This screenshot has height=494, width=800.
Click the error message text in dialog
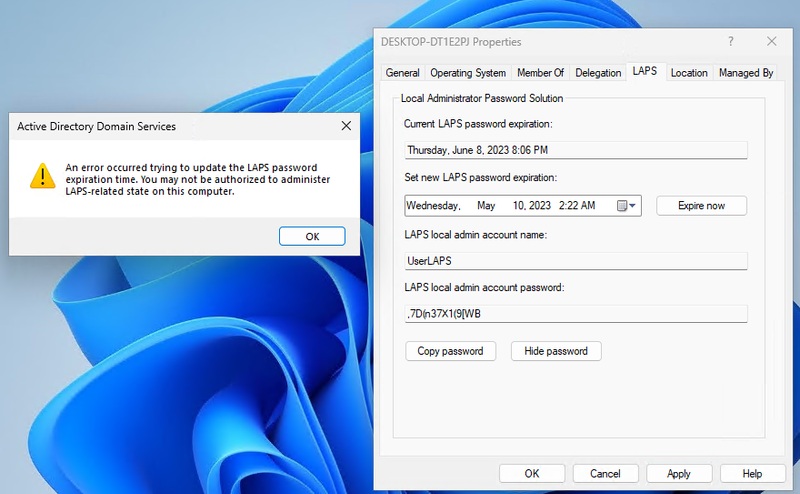tap(197, 180)
